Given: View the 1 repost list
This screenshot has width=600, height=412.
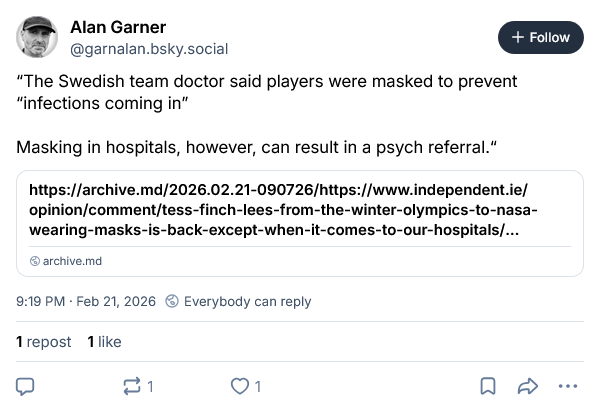Looking at the screenshot, I should pos(44,342).
